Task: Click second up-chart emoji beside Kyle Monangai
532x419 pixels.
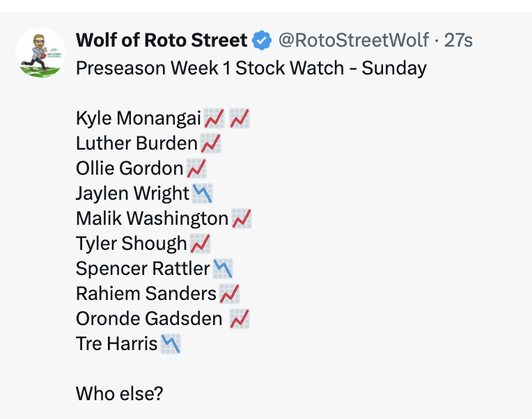Action: (240, 118)
